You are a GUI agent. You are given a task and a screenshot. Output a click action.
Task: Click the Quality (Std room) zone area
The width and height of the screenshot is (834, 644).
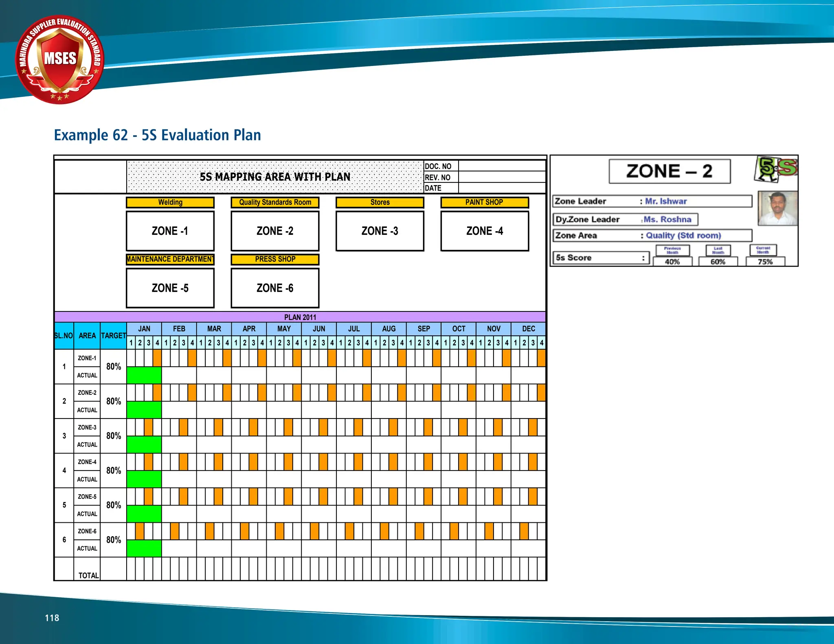(x=683, y=235)
